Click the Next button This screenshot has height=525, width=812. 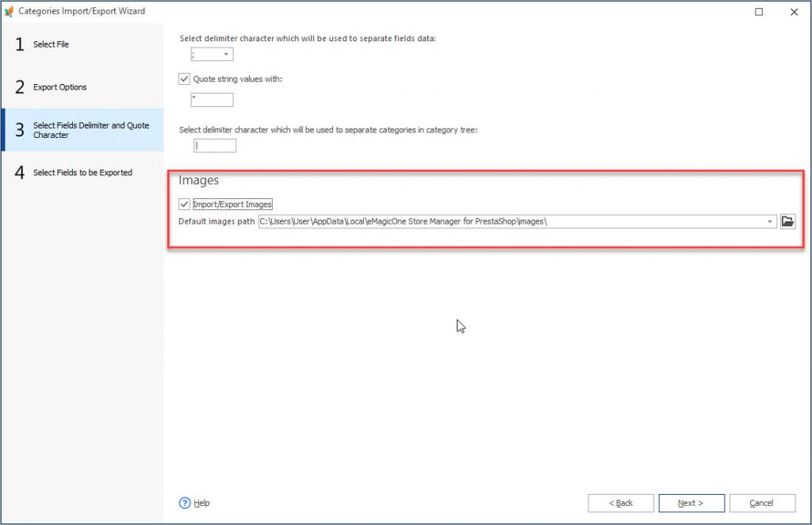tap(691, 503)
